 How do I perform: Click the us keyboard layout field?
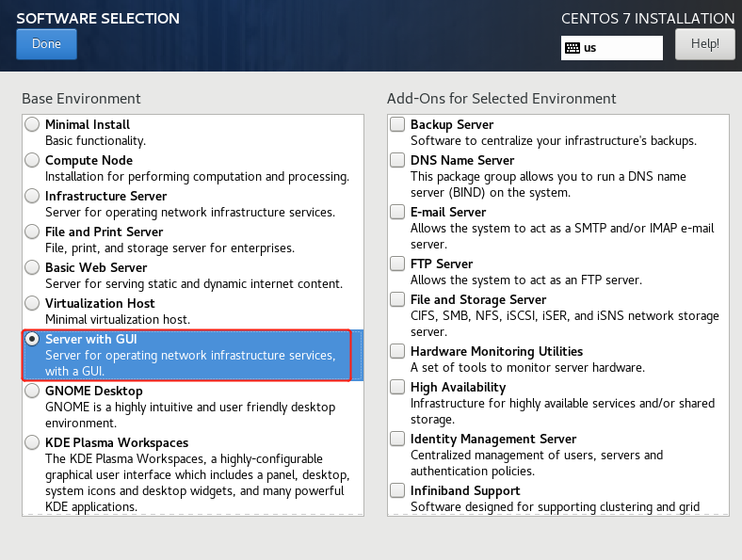[x=611, y=48]
